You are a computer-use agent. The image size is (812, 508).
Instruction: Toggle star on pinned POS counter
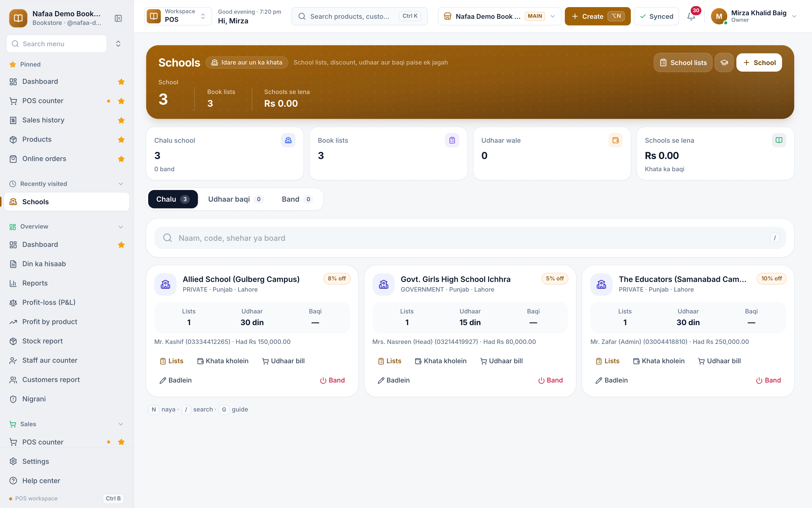coord(122,101)
